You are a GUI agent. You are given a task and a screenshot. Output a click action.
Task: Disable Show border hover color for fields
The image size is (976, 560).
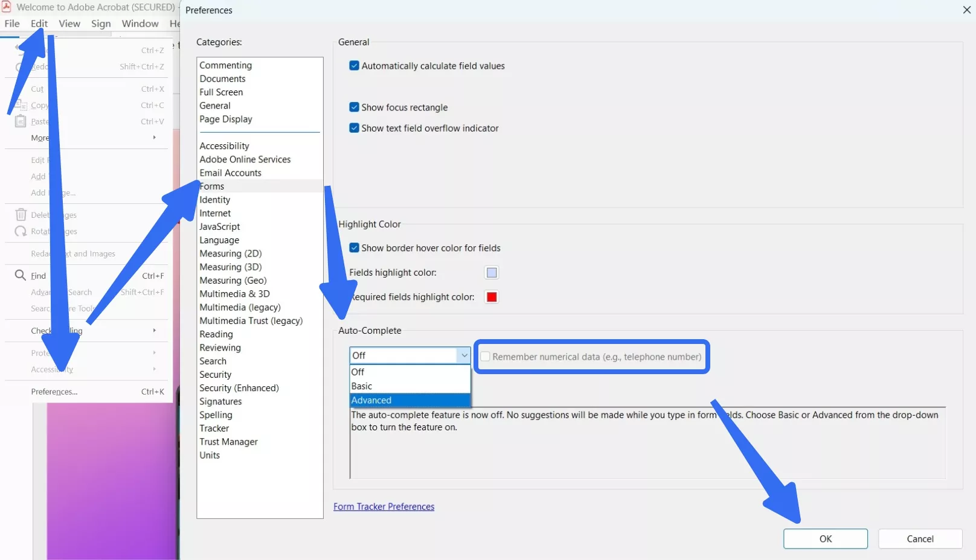[355, 248]
